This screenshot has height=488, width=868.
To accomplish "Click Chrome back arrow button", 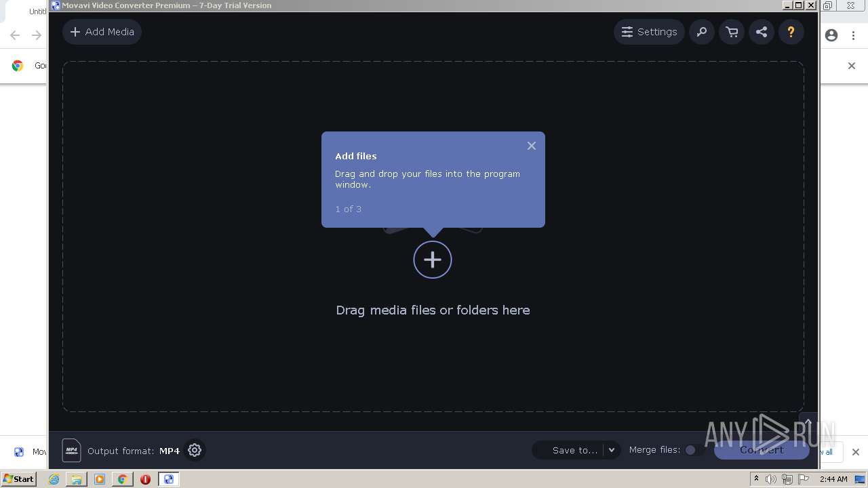I will [15, 35].
